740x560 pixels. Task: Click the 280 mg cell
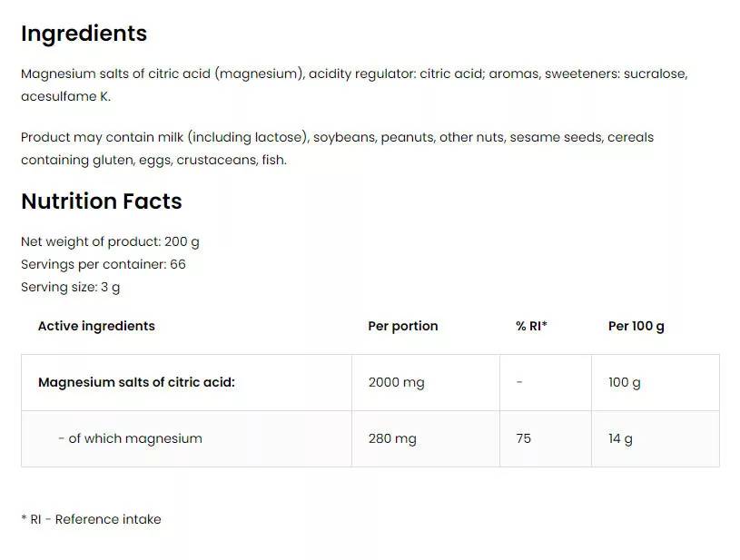coord(392,438)
